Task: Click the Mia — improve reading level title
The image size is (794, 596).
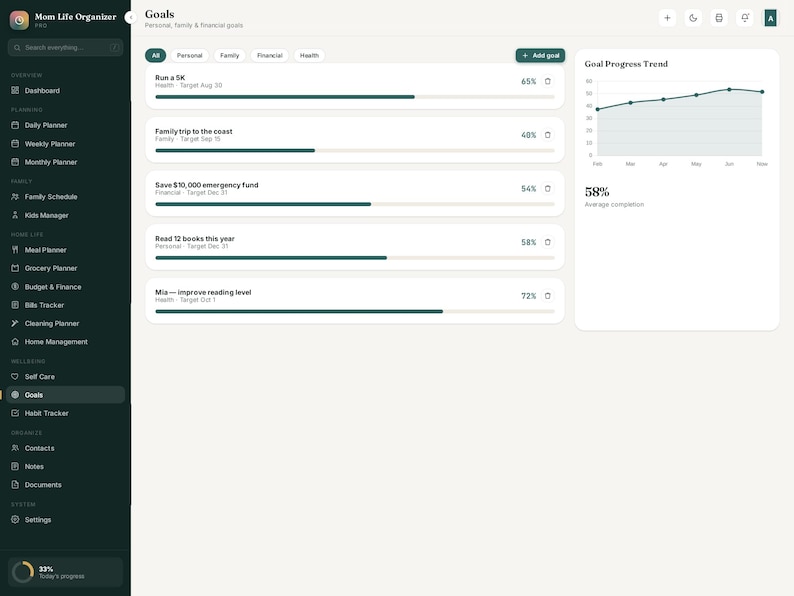Action: point(203,292)
